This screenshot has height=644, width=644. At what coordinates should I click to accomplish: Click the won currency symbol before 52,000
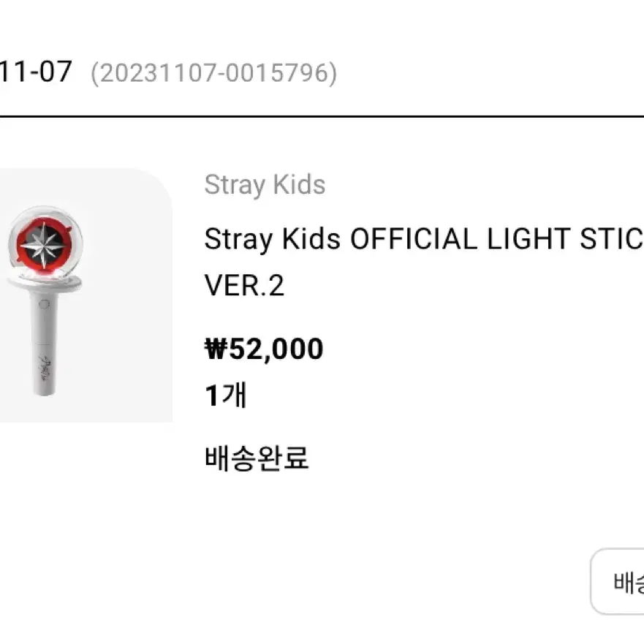coord(216,349)
